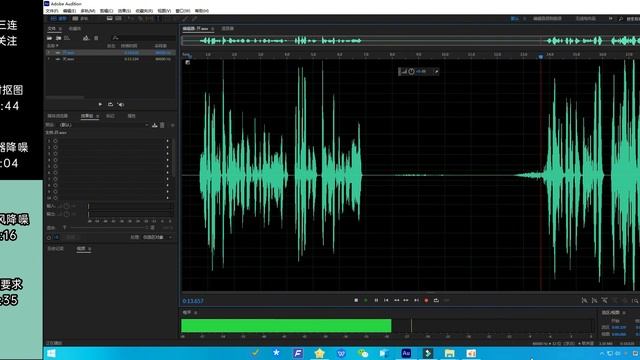
Task: Delete effects rack preset trash icon
Action: pyautogui.click(x=162, y=125)
